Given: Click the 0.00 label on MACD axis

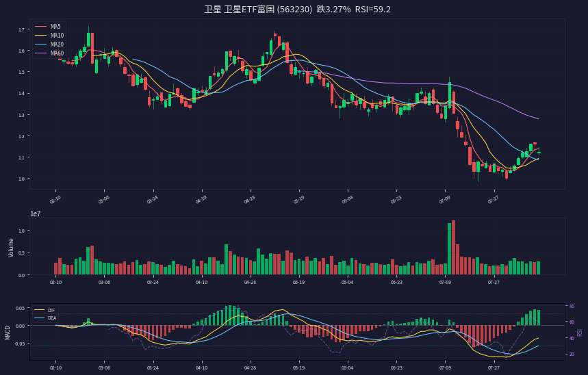Looking at the screenshot, I should [21, 326].
